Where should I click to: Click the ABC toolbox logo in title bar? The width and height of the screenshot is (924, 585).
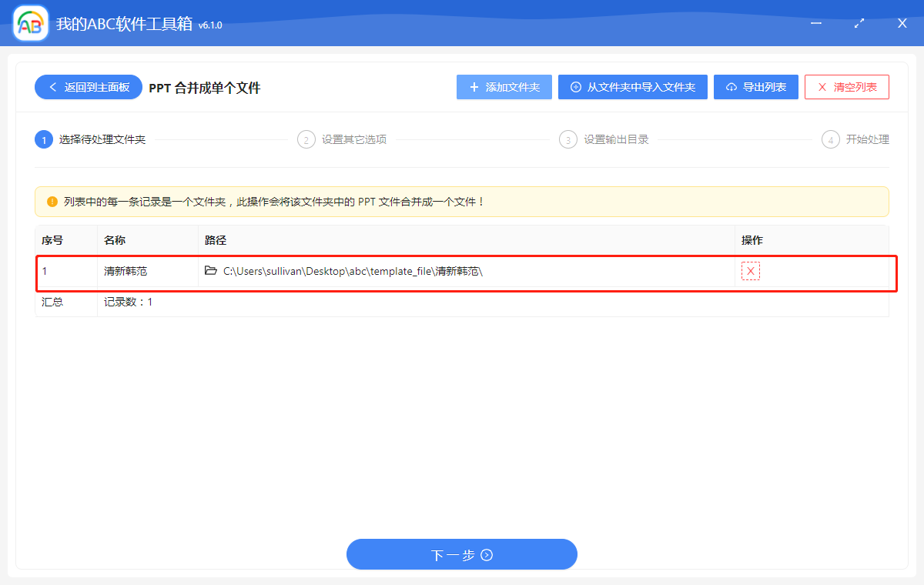[x=29, y=23]
